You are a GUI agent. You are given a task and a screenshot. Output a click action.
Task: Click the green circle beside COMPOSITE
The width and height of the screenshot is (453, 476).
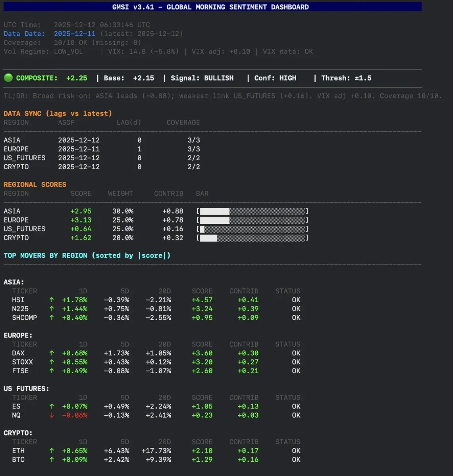(x=8, y=78)
